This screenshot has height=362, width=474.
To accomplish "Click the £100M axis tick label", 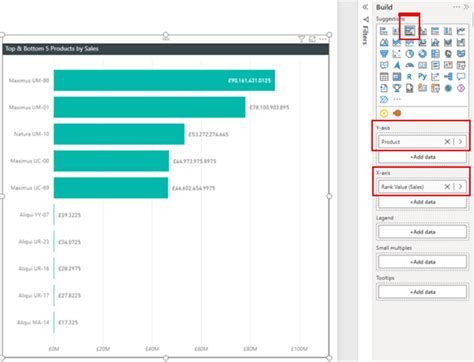I will (x=299, y=349).
